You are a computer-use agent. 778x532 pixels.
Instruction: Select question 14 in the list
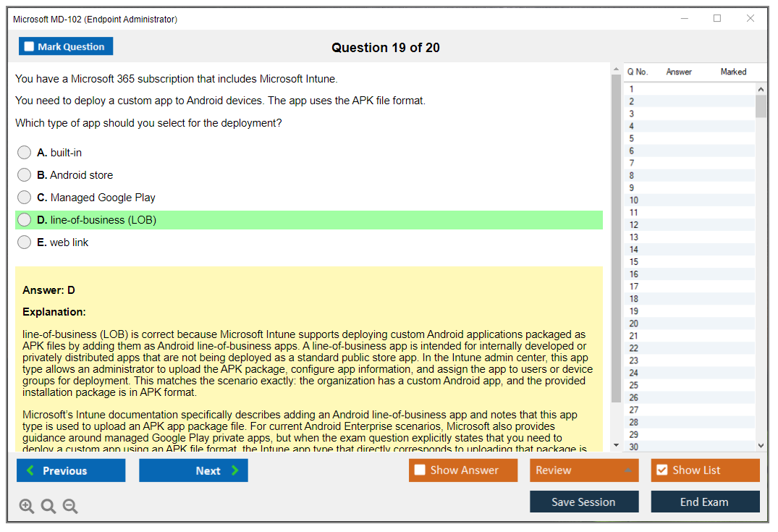(690, 250)
